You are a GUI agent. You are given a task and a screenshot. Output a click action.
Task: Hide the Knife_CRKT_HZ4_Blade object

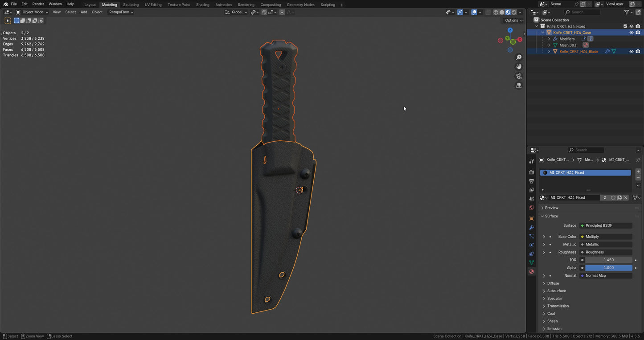[x=632, y=51]
